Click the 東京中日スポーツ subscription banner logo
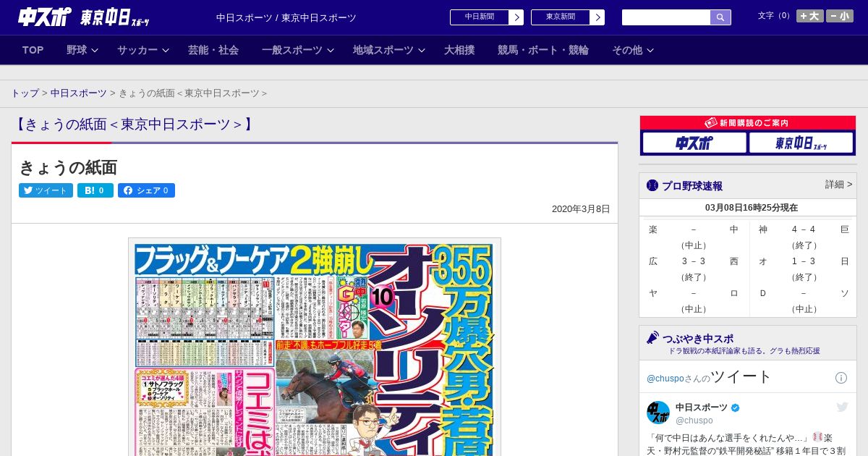This screenshot has width=868, height=456. coord(801,143)
